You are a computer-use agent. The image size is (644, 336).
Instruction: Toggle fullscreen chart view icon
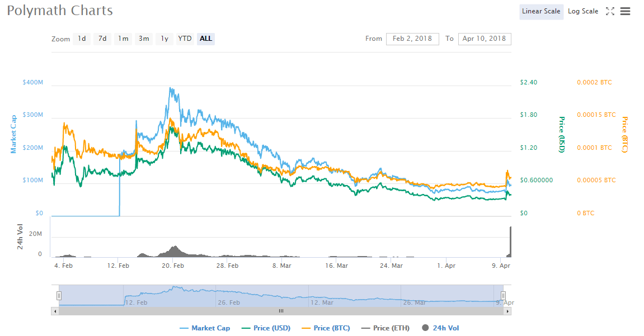pyautogui.click(x=610, y=11)
